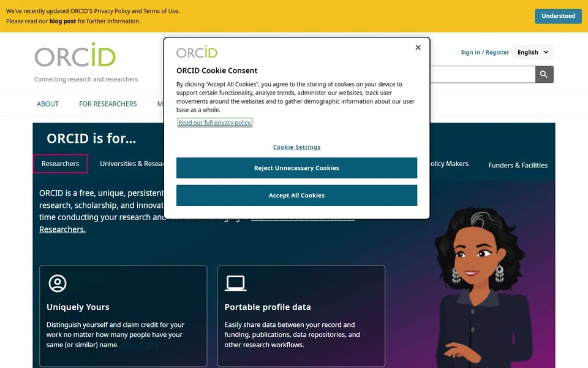The width and height of the screenshot is (588, 368).
Task: Select the Policy Makers tab
Action: tap(449, 164)
